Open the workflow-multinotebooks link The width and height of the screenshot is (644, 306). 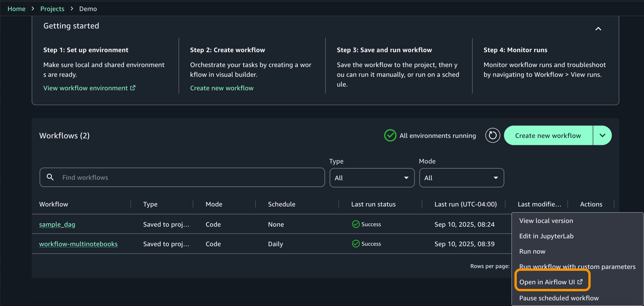click(78, 244)
